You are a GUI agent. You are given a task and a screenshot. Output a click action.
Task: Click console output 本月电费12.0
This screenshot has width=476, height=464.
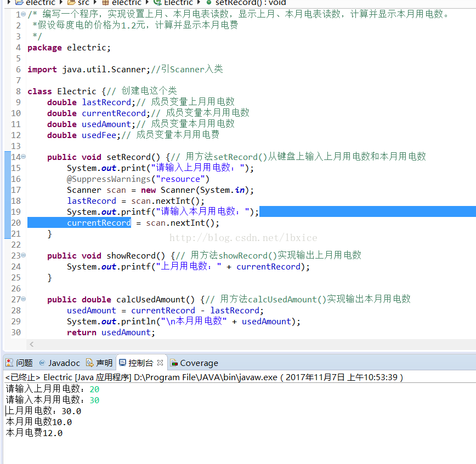click(x=34, y=433)
